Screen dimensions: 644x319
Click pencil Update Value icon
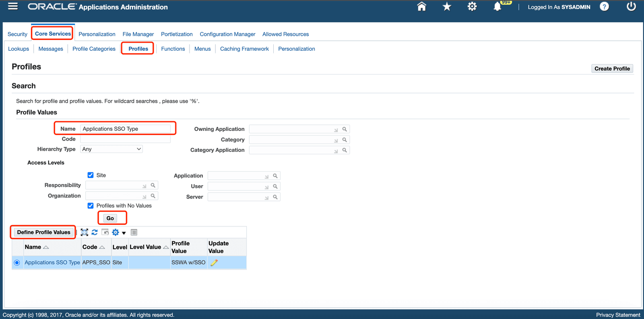pos(214,263)
